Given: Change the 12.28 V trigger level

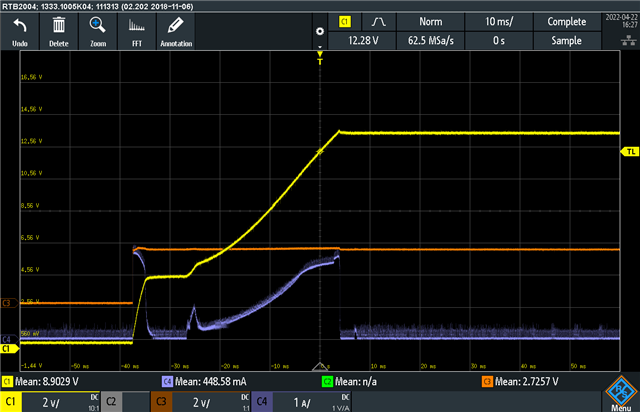Looking at the screenshot, I should (x=363, y=40).
